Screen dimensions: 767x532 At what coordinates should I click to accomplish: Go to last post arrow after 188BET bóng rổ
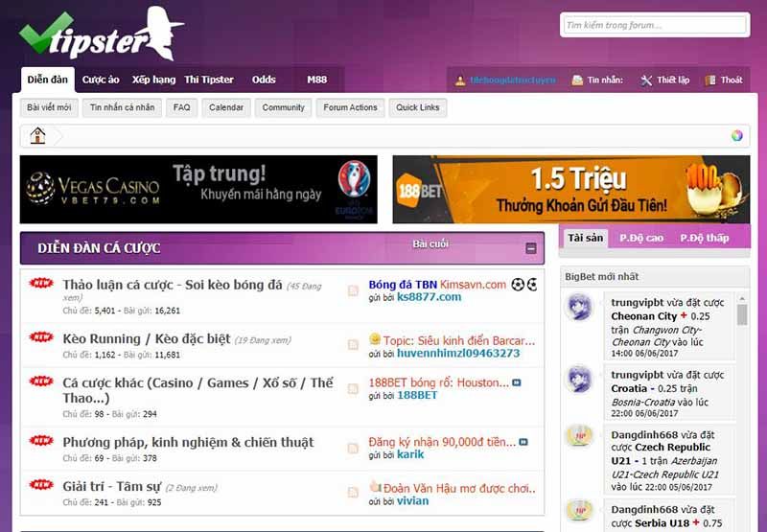coord(517,382)
